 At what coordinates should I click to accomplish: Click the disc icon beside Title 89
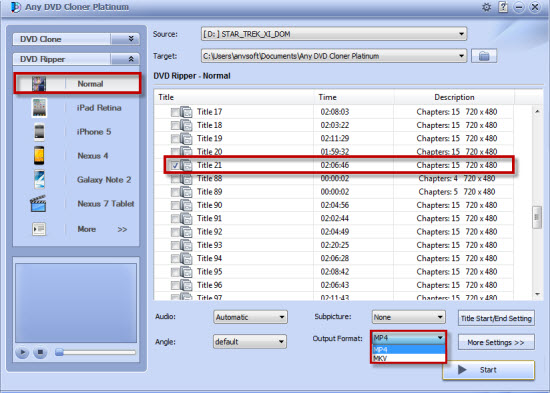186,192
